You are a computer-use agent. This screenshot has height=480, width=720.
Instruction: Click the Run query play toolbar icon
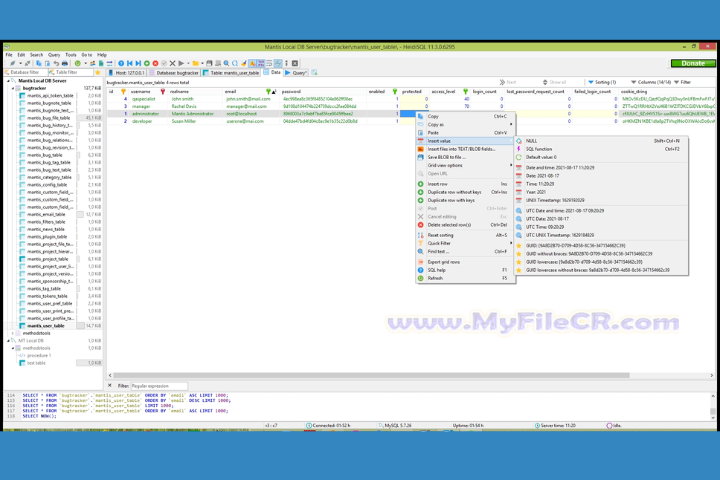(x=181, y=63)
